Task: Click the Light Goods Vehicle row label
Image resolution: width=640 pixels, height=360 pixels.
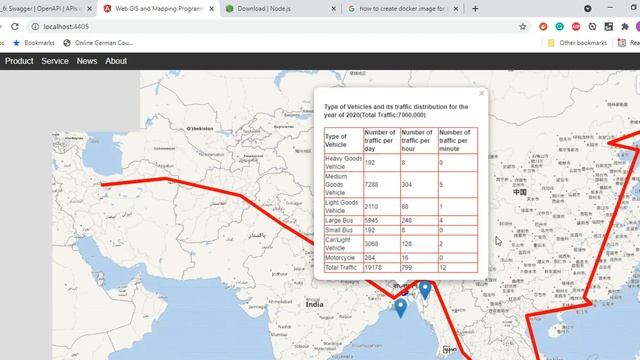Action: coord(344,207)
